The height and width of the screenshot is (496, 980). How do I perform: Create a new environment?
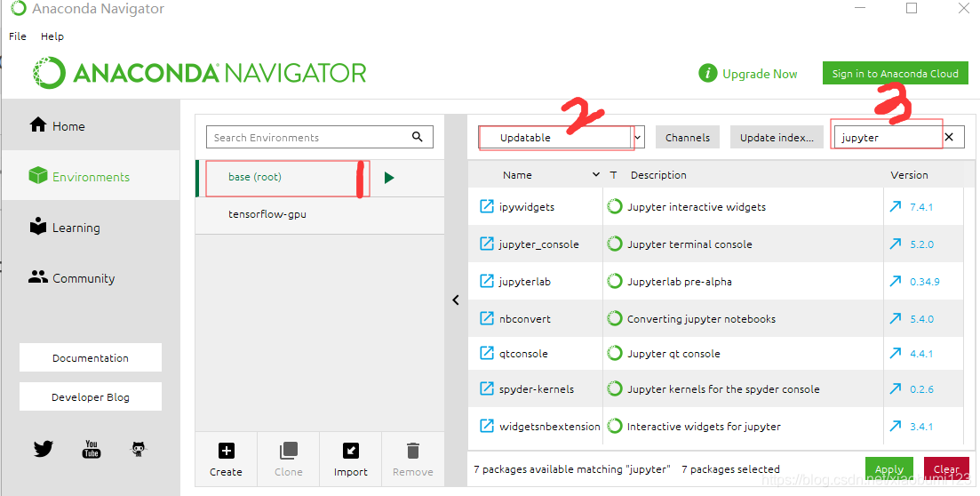227,459
